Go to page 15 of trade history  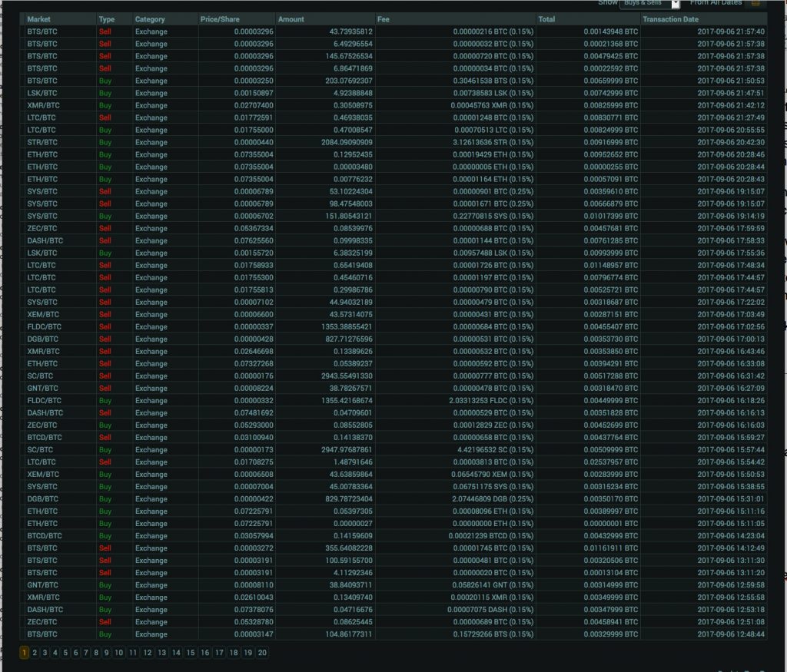point(191,653)
